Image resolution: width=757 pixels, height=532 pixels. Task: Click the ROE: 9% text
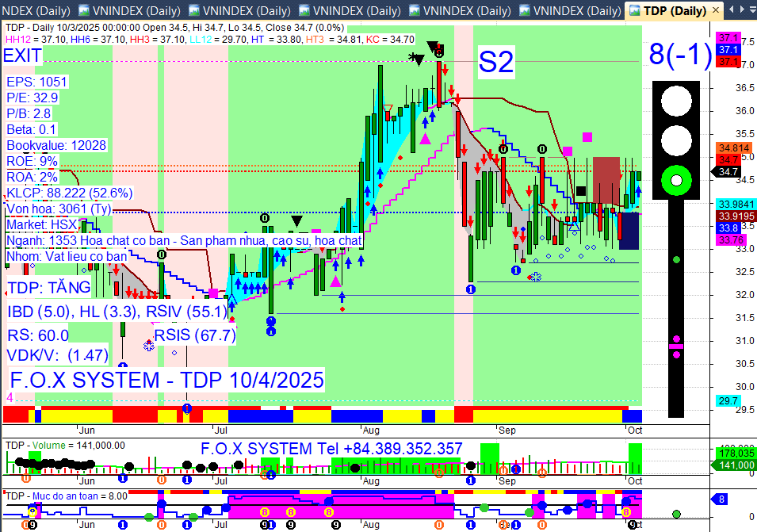click(x=32, y=161)
